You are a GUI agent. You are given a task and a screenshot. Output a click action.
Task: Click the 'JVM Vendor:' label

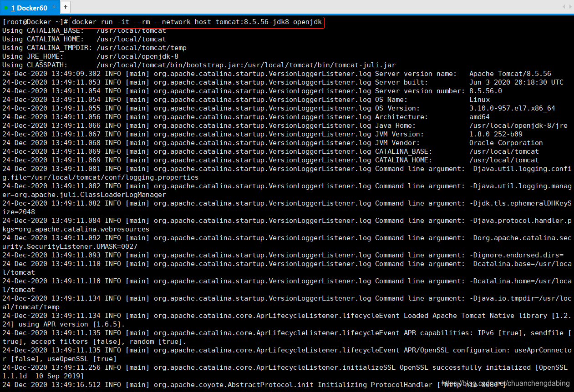click(x=397, y=143)
